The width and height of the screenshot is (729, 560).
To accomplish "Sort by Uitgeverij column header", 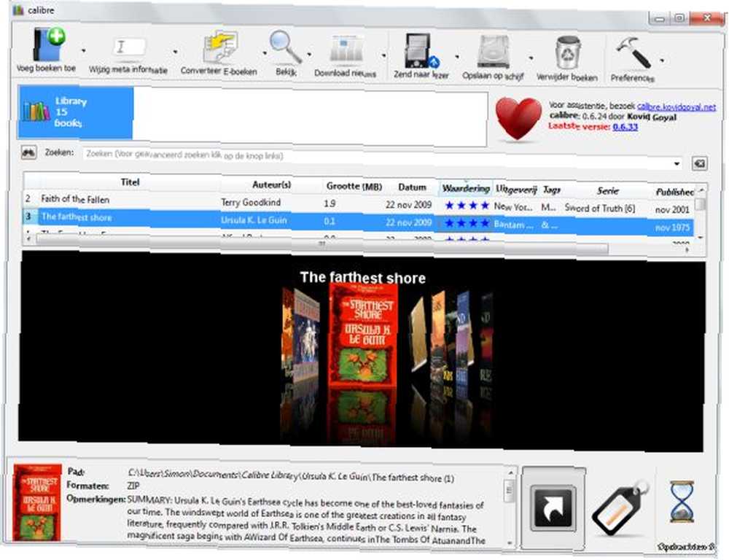I will tap(515, 190).
